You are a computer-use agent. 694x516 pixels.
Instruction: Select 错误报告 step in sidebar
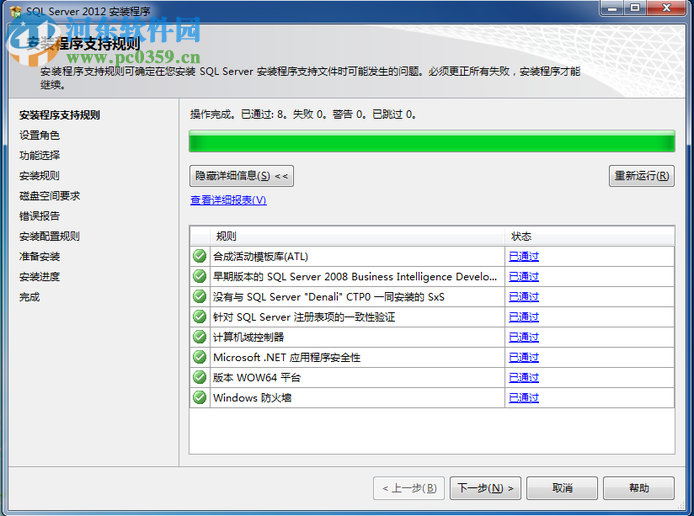[x=39, y=216]
